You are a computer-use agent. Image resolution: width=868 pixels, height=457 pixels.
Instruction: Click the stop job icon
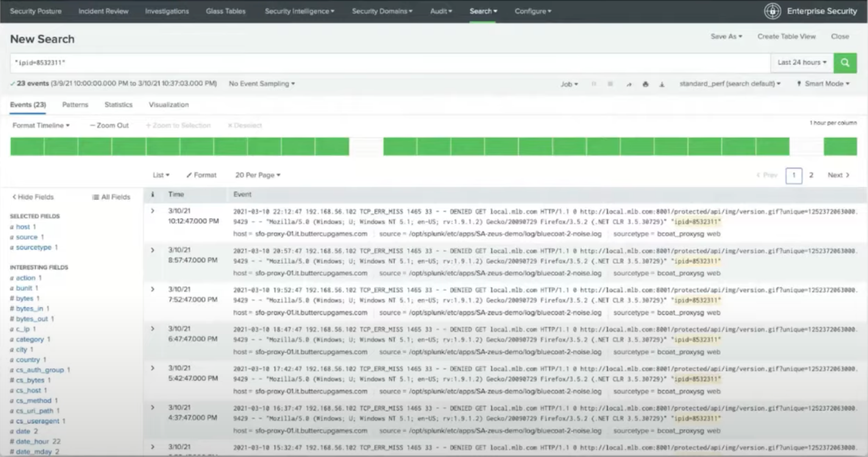[x=610, y=84]
